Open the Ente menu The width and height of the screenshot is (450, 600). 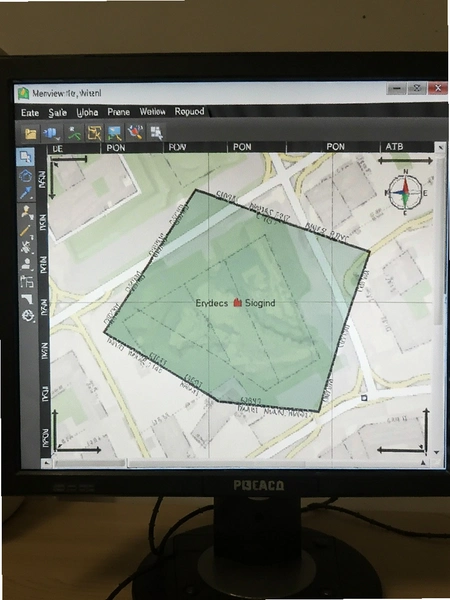[x=30, y=112]
